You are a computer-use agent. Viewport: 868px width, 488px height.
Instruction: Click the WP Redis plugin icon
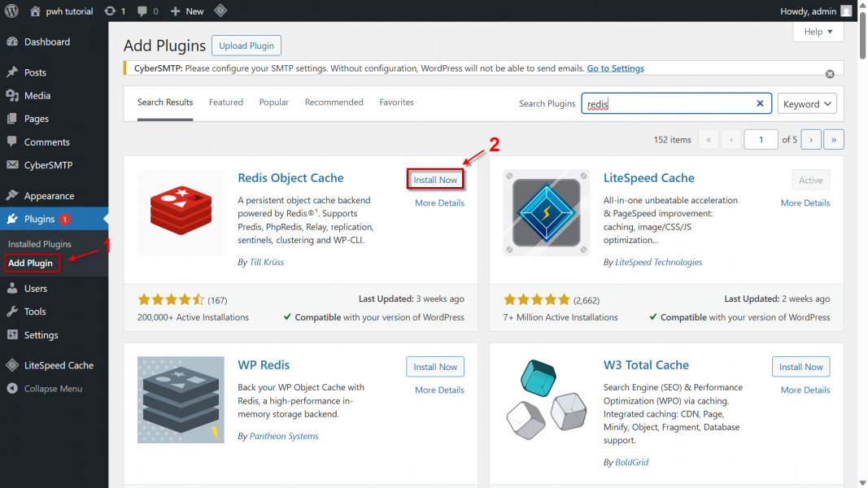pos(181,399)
